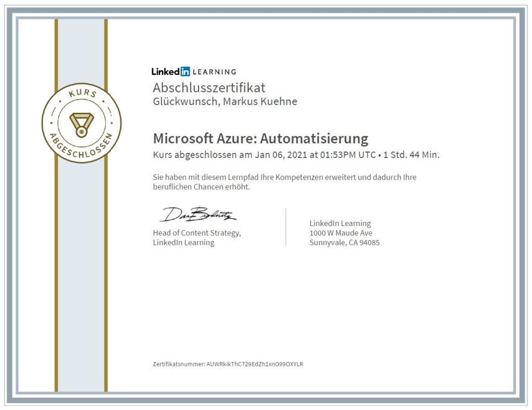
Task: Click the Head of Content Strategy title
Action: click(x=196, y=233)
